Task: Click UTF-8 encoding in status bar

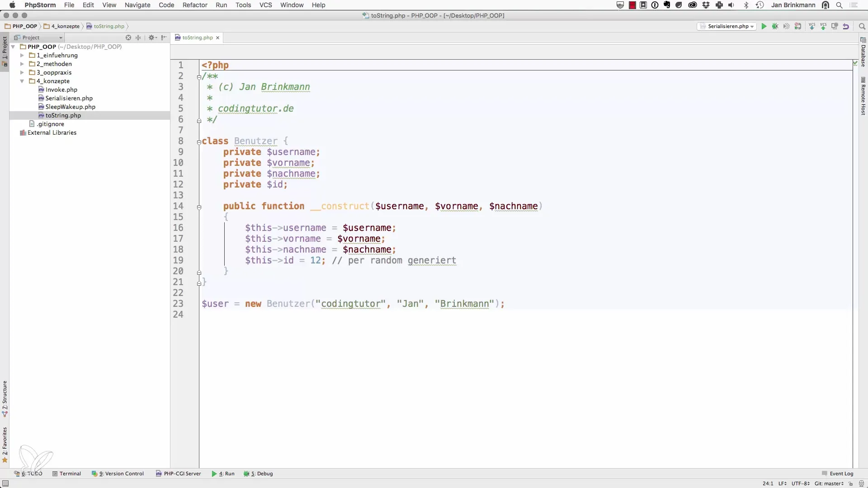Action: [x=800, y=483]
